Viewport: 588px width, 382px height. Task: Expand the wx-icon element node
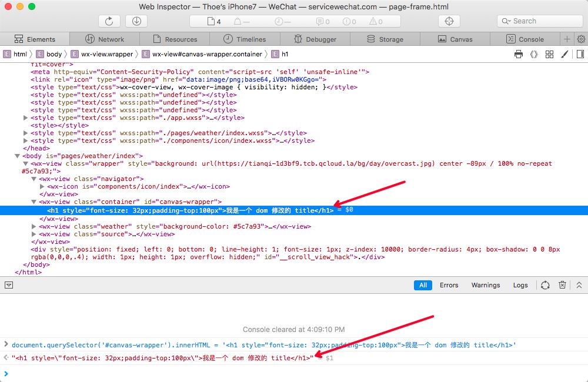(x=42, y=186)
